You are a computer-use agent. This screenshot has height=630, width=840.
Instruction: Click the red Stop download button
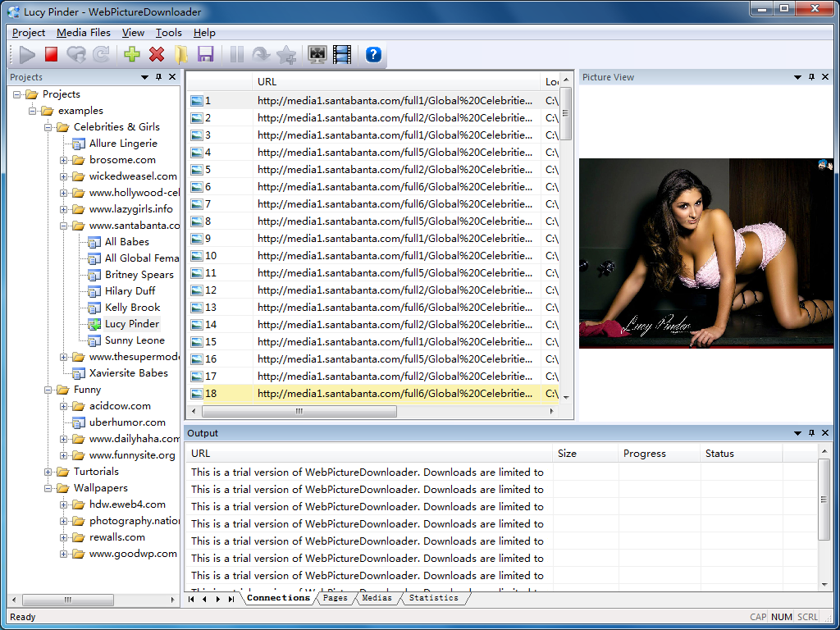tap(51, 55)
